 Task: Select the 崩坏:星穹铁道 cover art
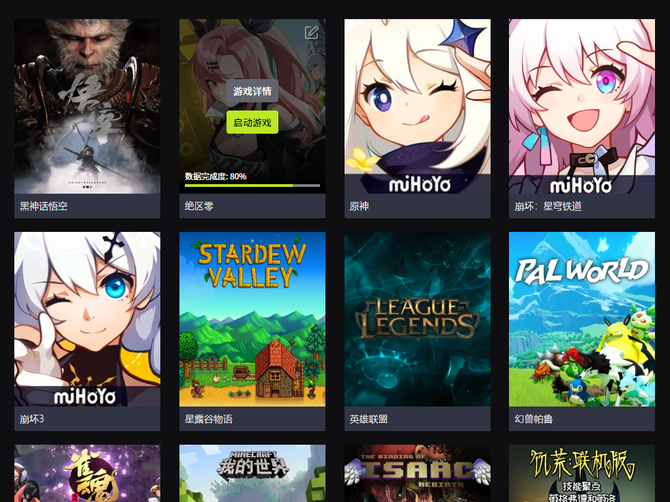tap(582, 106)
